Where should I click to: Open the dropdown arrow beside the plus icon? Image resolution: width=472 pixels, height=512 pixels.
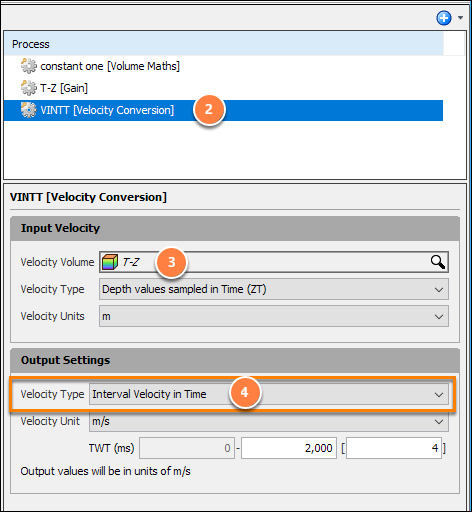coord(460,18)
